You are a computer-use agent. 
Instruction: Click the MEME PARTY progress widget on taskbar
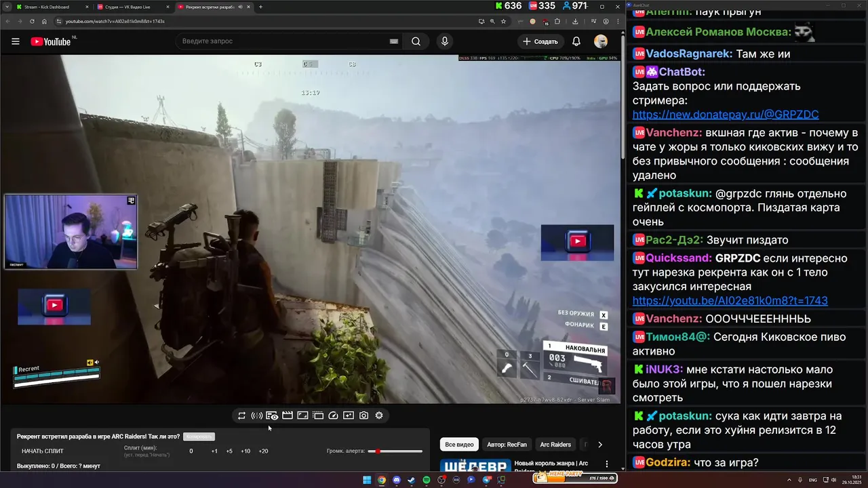click(575, 478)
